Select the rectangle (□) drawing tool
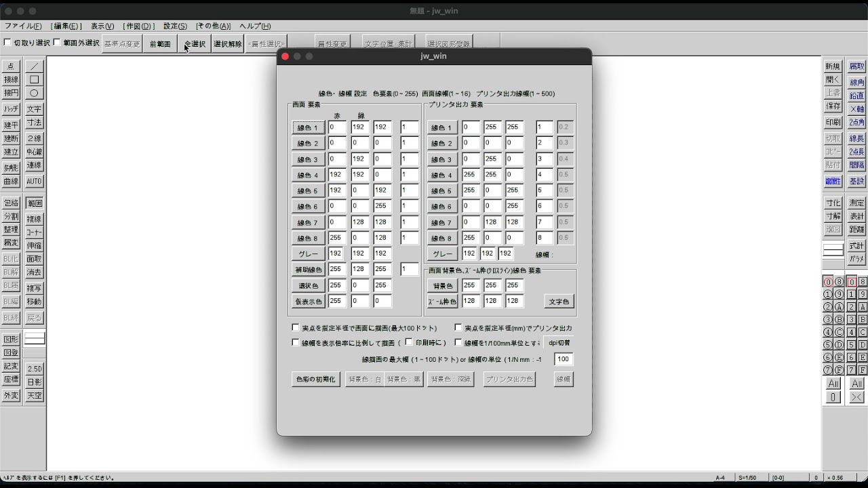This screenshot has width=868, height=488. pyautogui.click(x=34, y=79)
